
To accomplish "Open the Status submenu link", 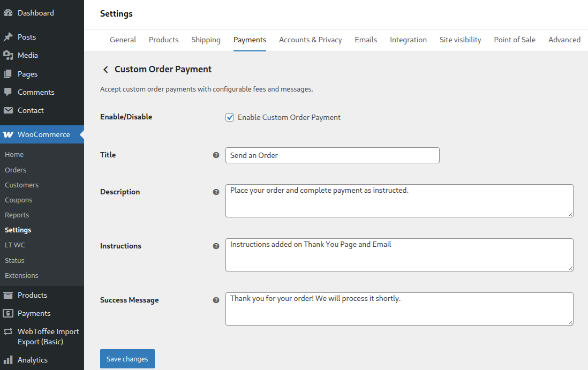I will point(14,261).
